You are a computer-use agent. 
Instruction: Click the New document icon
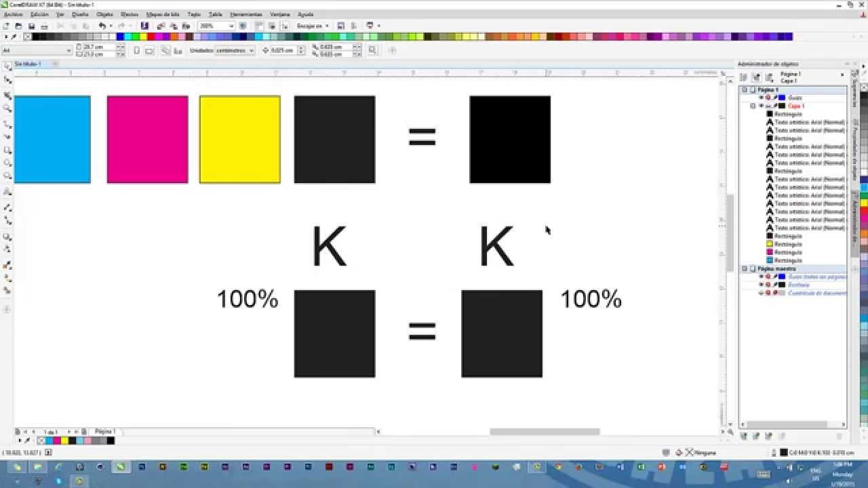[x=7, y=26]
